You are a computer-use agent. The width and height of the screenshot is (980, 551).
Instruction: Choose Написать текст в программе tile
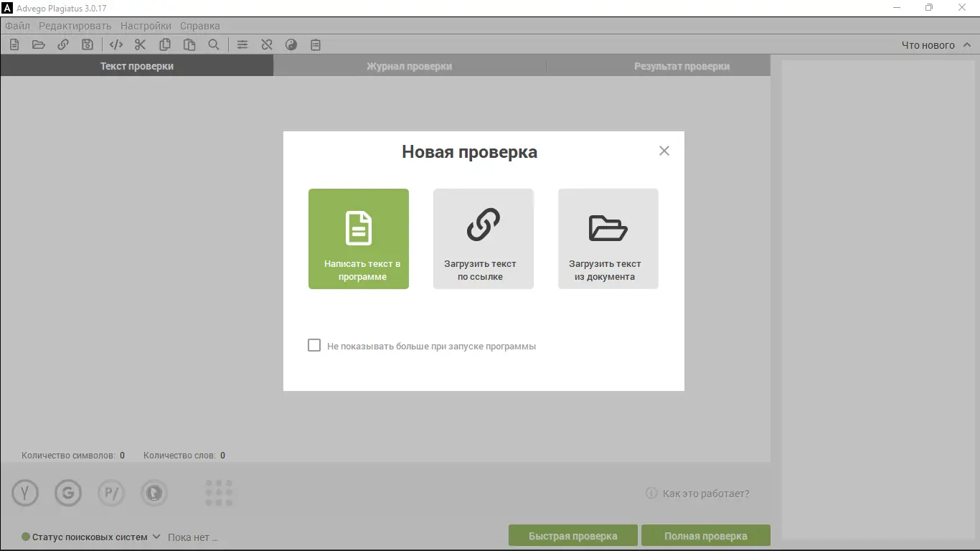(359, 239)
